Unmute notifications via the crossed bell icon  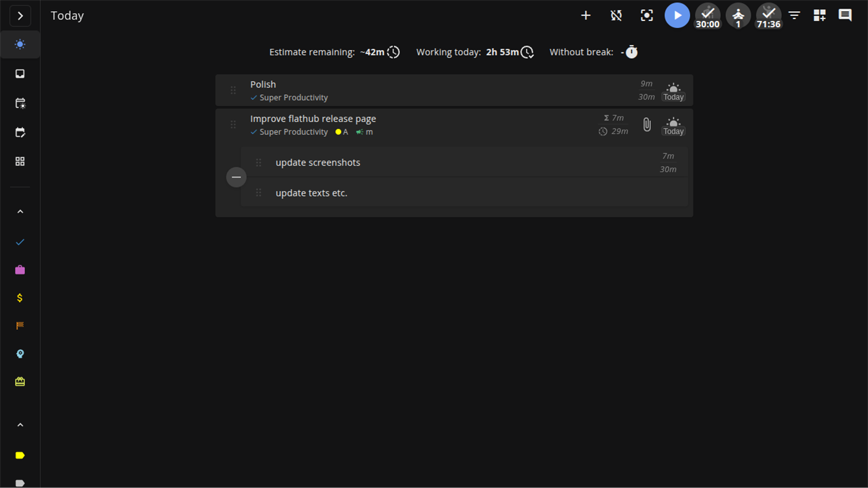click(615, 15)
